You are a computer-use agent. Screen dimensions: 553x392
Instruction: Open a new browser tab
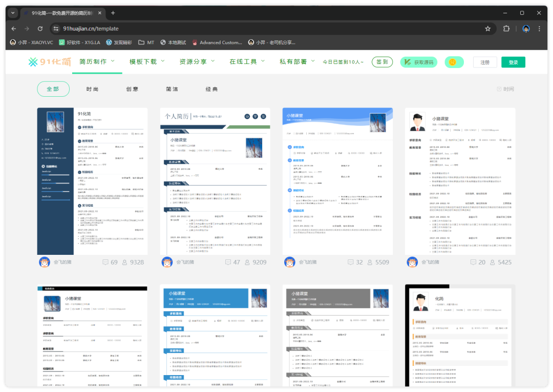[x=113, y=13]
